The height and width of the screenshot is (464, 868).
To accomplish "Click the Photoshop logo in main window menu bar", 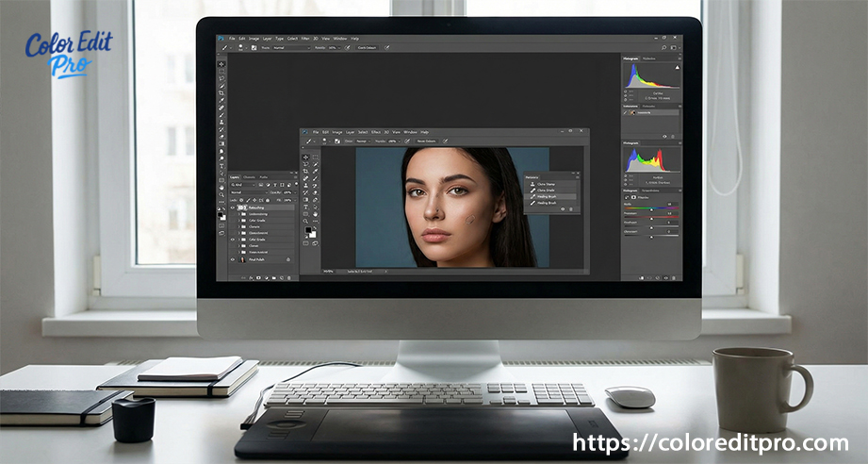I will coord(221,39).
